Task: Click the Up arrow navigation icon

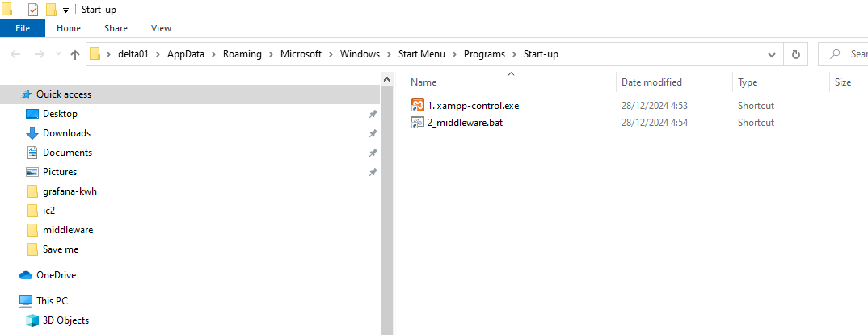Action: click(75, 54)
